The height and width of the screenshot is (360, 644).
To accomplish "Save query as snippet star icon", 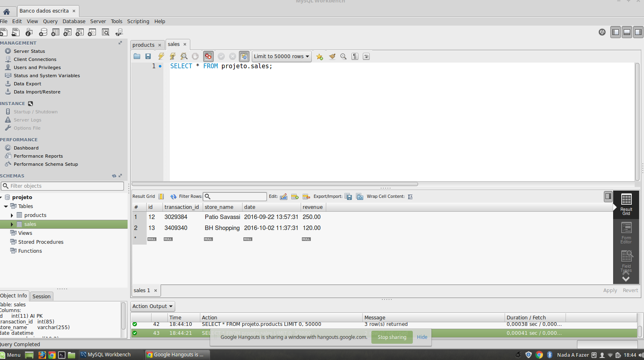I will point(320,56).
